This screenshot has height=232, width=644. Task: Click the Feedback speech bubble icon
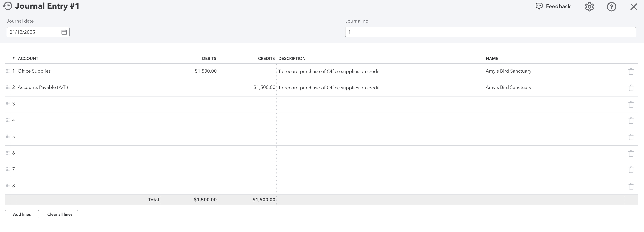click(x=539, y=6)
